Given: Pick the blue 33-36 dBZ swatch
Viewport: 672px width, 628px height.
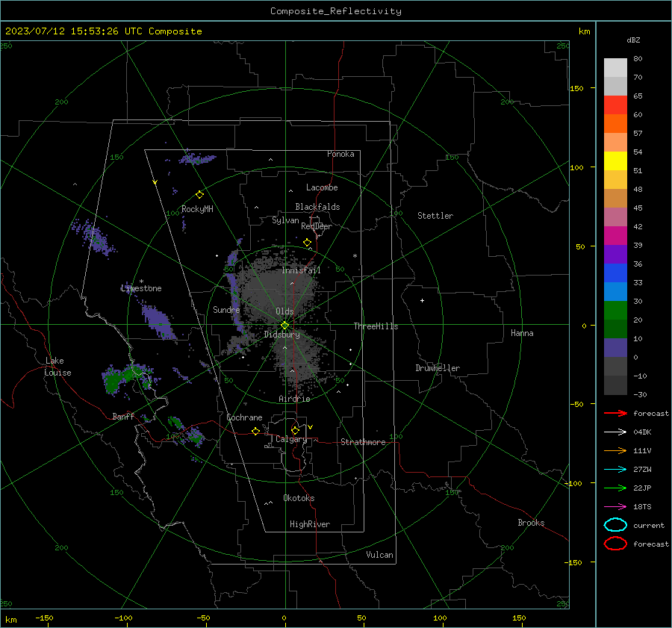Looking at the screenshot, I should (615, 273).
